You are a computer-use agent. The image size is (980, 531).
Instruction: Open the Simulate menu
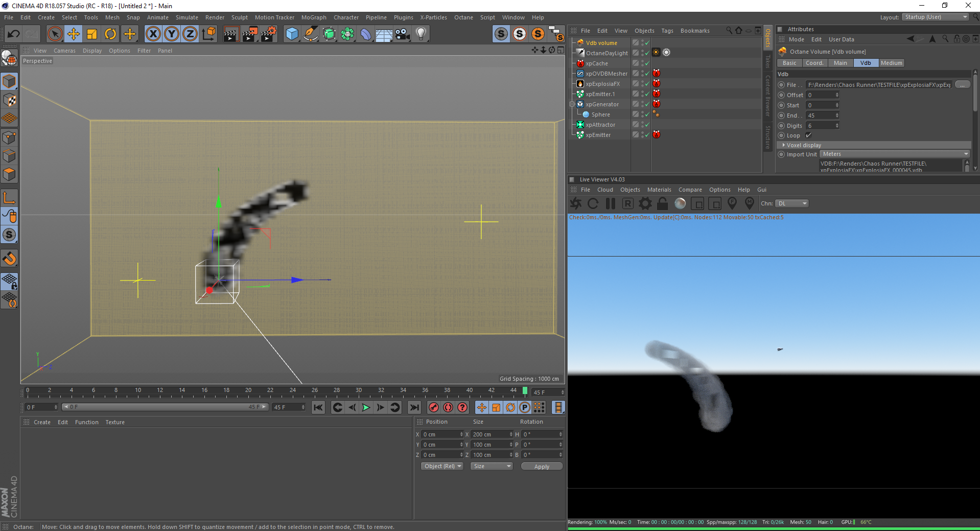tap(186, 17)
